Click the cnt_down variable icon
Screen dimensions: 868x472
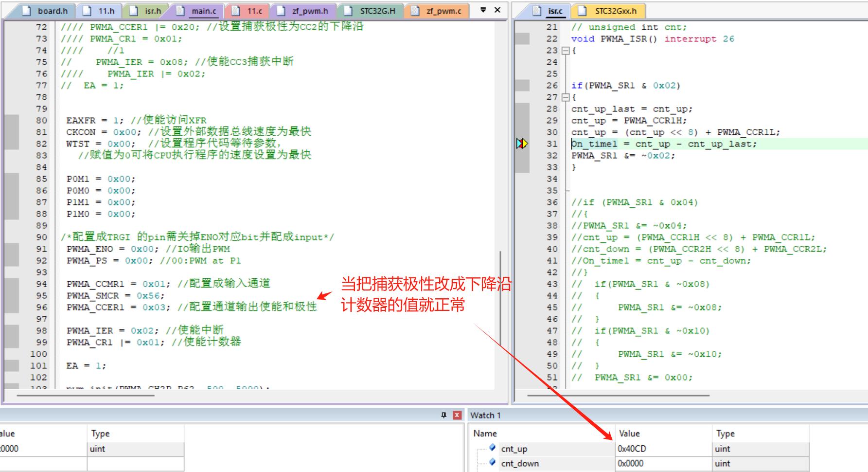click(492, 462)
